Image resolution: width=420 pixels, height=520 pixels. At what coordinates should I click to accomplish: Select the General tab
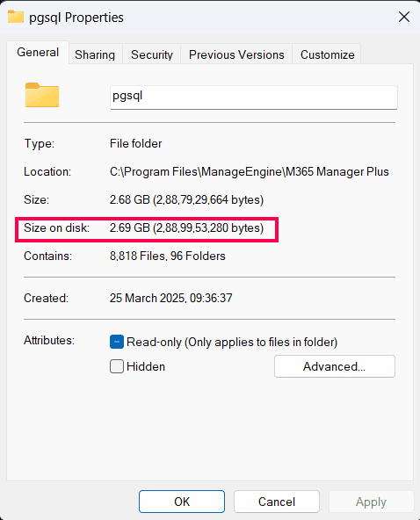click(x=38, y=53)
